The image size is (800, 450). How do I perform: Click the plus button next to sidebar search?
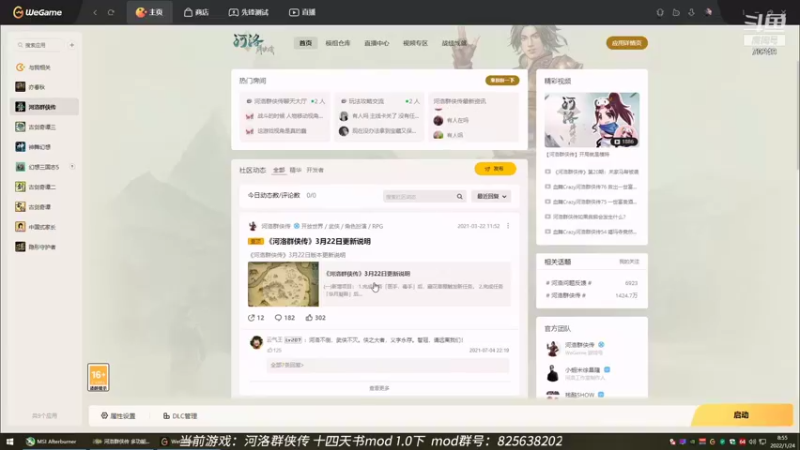72,45
